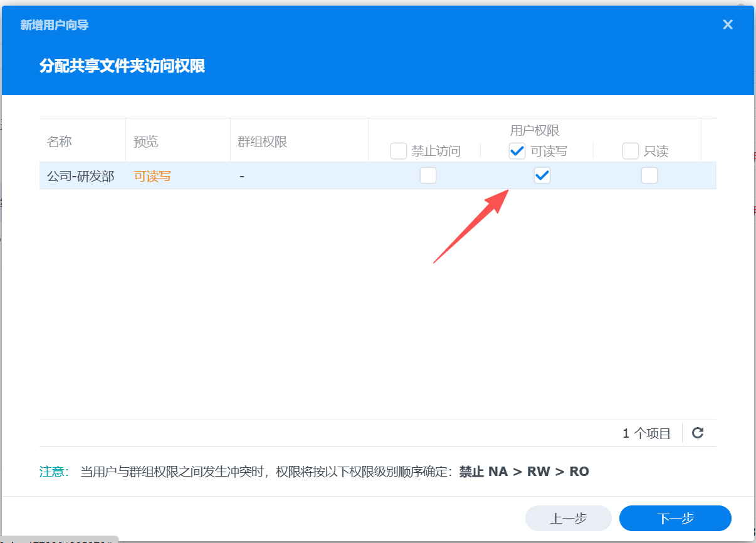Viewport: 756px width, 543px height.
Task: Click the 群组权限 column header
Action: [261, 142]
